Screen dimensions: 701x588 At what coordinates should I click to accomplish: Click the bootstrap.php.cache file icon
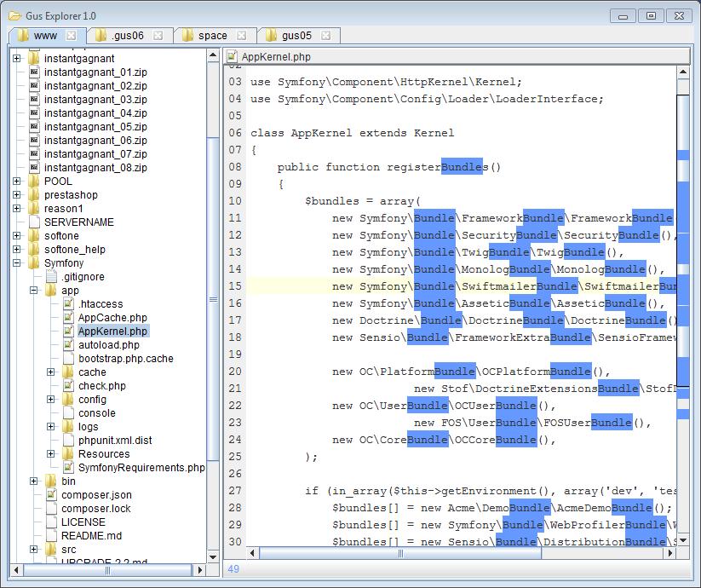tap(68, 359)
